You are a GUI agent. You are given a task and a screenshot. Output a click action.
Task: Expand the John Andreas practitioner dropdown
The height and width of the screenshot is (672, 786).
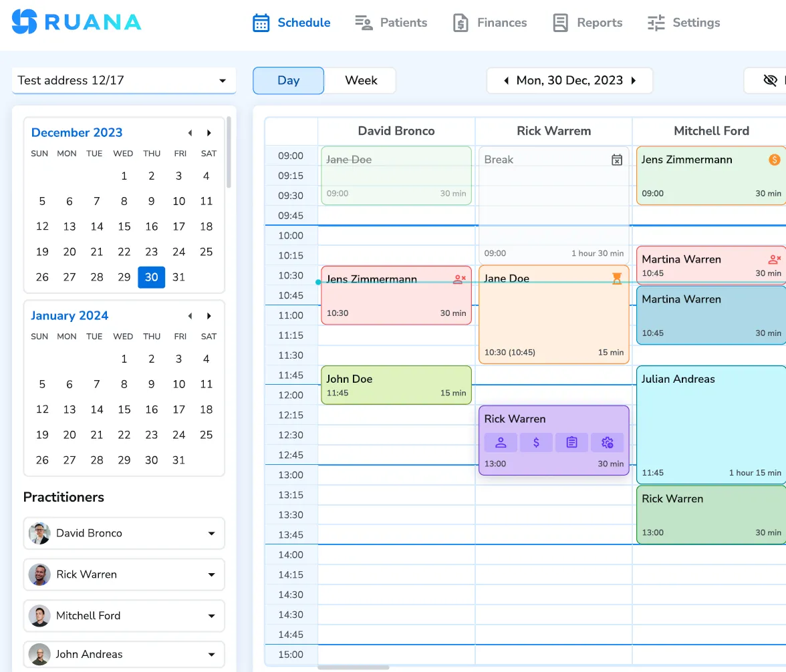pos(213,655)
